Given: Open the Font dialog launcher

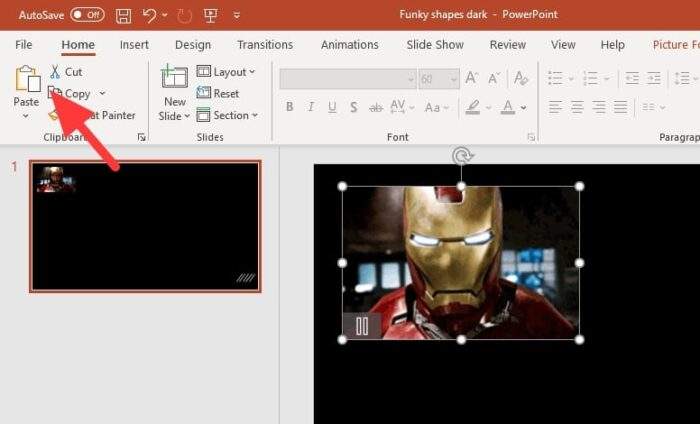Looking at the screenshot, I should tap(531, 137).
